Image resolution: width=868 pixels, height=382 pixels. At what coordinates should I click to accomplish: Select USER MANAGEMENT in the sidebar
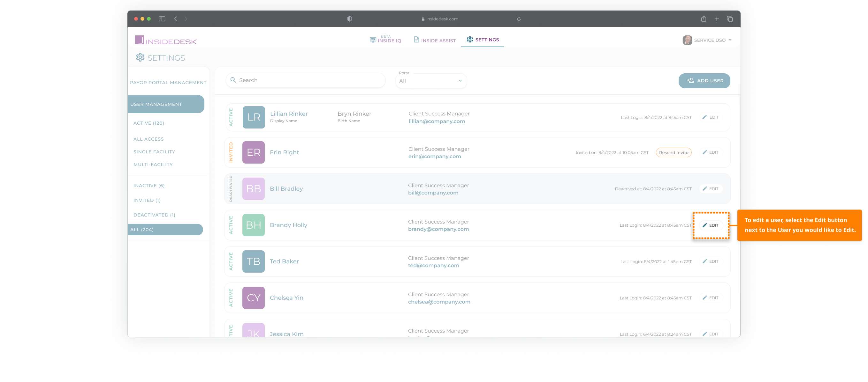(156, 104)
